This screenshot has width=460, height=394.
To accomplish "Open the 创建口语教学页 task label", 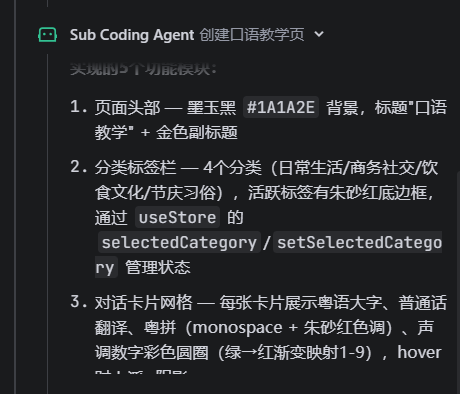I will tap(252, 35).
